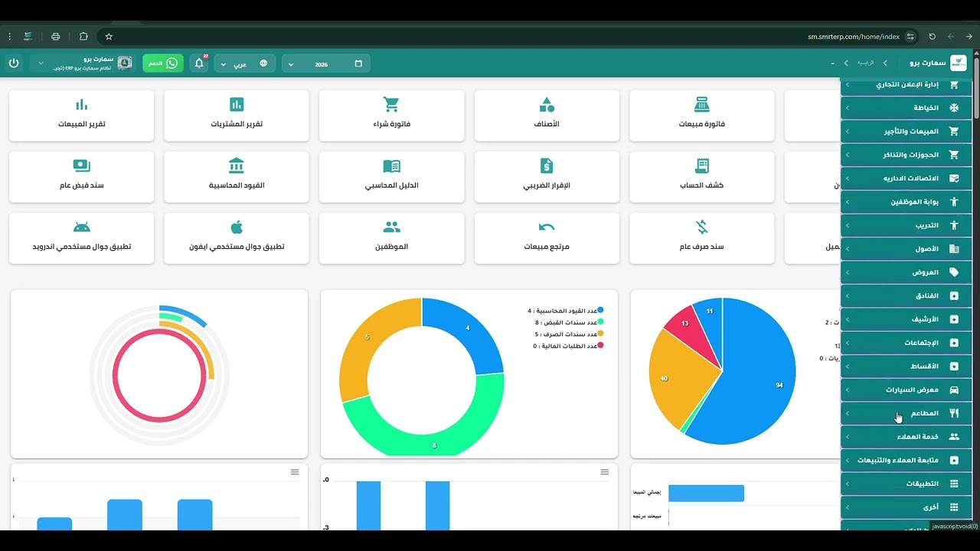Bookmark page with the star icon

(109, 36)
